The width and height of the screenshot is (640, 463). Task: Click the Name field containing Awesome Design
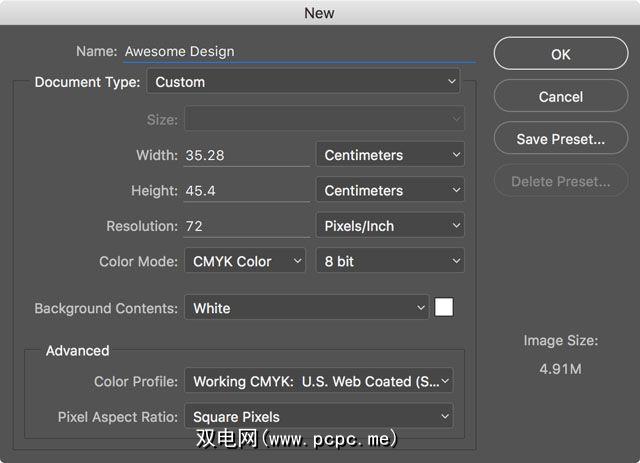(297, 51)
